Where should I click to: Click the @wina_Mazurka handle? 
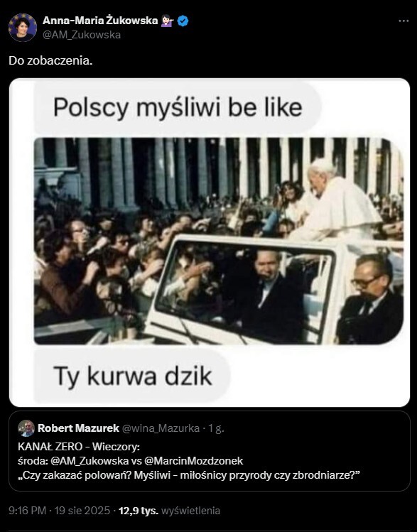point(161,428)
